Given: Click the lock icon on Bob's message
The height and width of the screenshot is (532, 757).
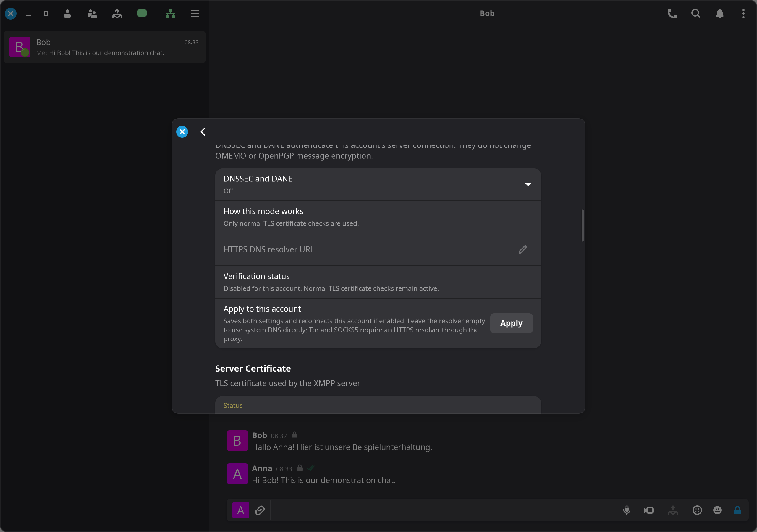Looking at the screenshot, I should pos(295,435).
